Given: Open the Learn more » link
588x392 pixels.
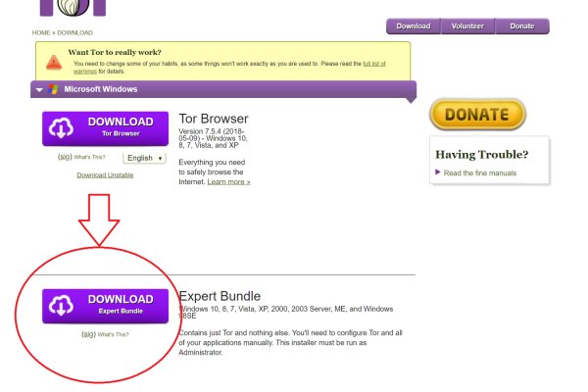Looking at the screenshot, I should (x=228, y=181).
